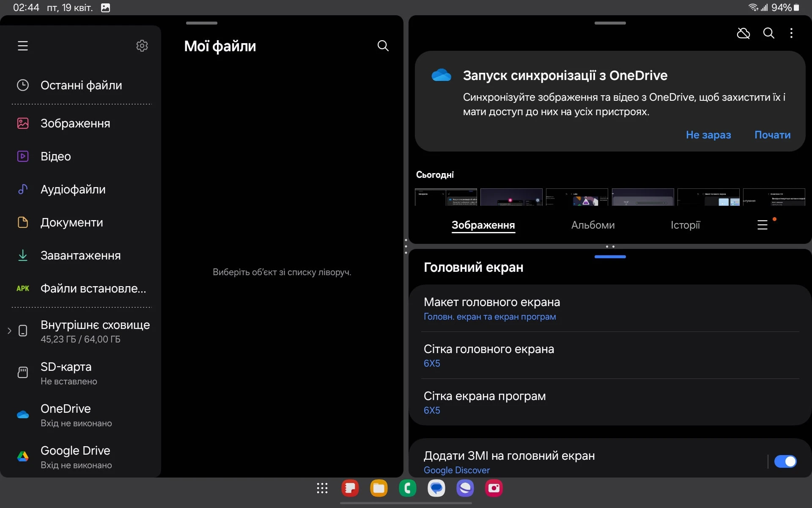812x508 pixels.
Task: Tap Не зараз to dismiss OneDrive sync
Action: click(x=708, y=135)
